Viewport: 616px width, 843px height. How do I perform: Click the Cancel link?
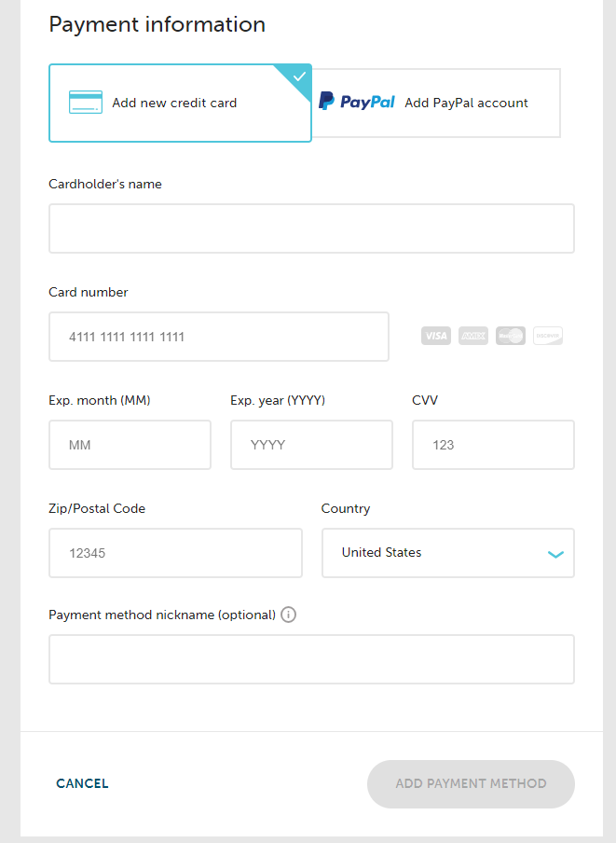tap(82, 783)
